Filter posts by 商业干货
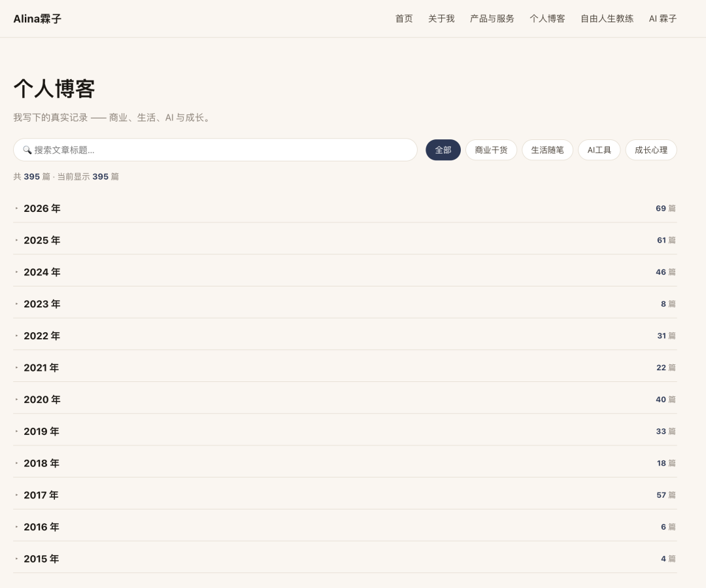The image size is (706, 588). [x=491, y=150]
